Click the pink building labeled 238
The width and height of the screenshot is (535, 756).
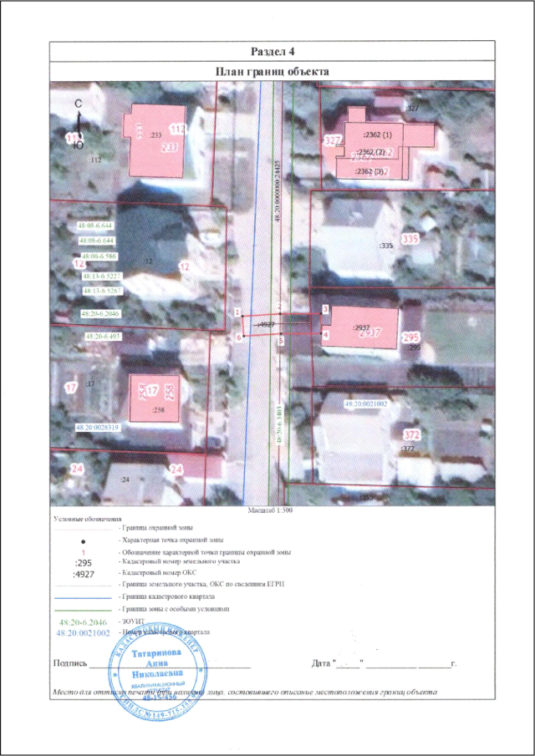pos(155,397)
